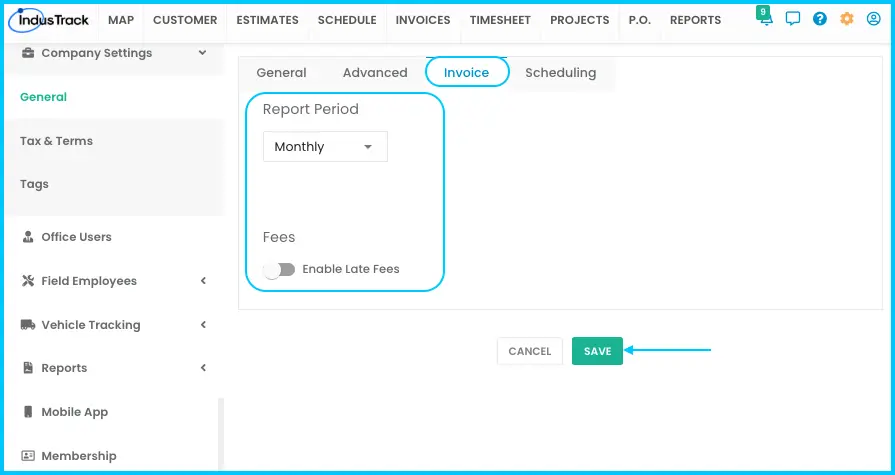Click the Vehicle Tracking truck icon
Screen dimensions: 895x475
tap(27, 324)
